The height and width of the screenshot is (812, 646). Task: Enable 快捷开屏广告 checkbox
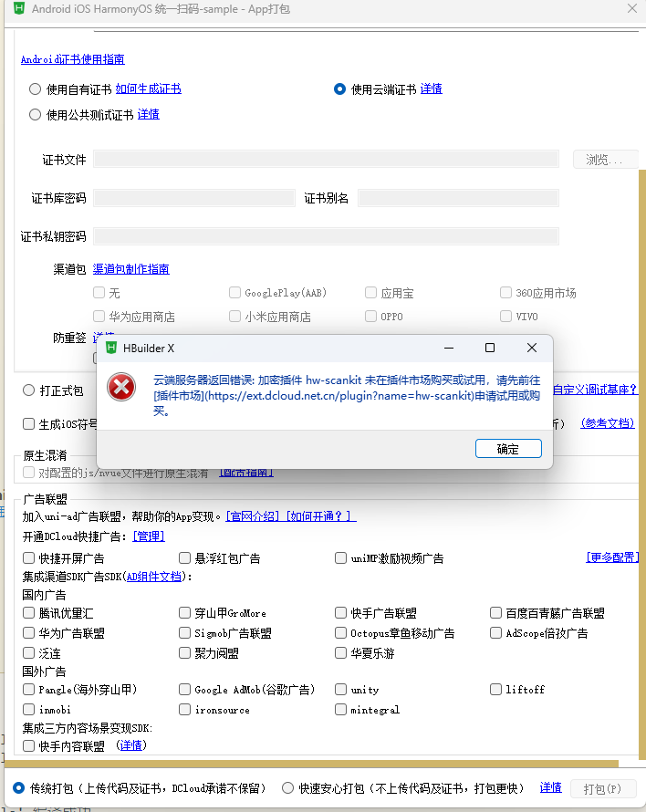pos(29,557)
